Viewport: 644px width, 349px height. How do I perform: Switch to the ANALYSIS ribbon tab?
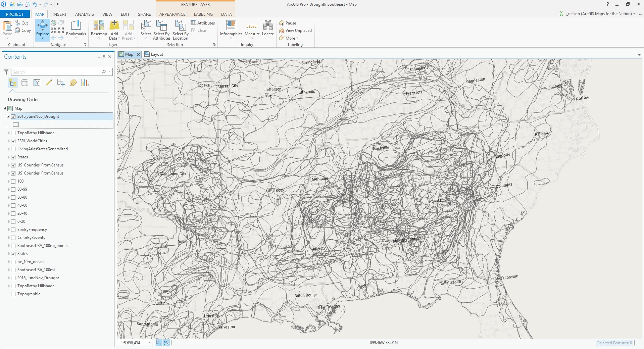85,14
